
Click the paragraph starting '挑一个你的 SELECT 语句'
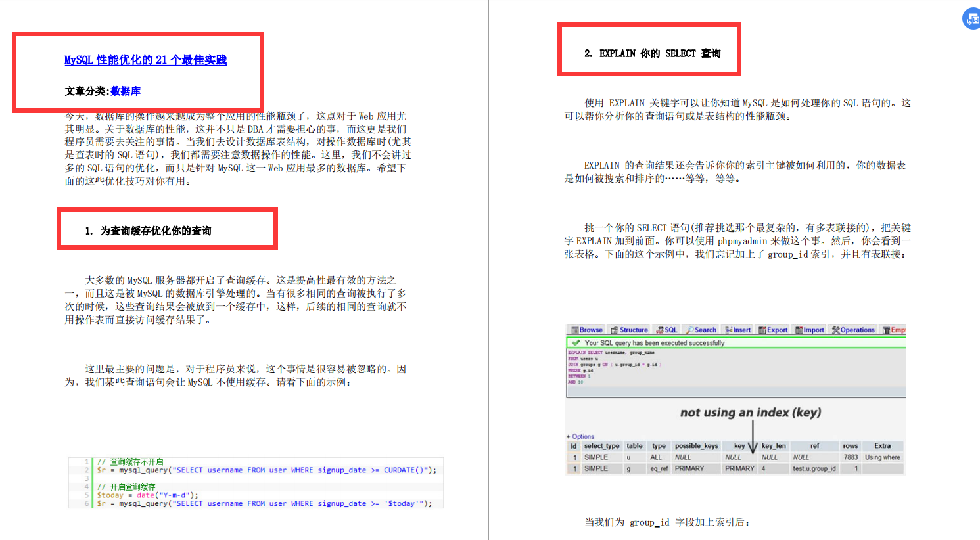(737, 241)
